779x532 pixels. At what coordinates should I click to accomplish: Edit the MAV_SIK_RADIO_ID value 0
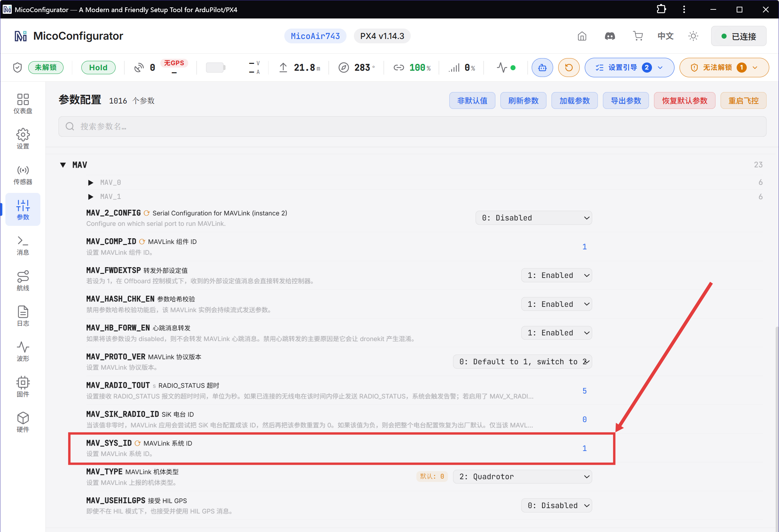pyautogui.click(x=584, y=419)
